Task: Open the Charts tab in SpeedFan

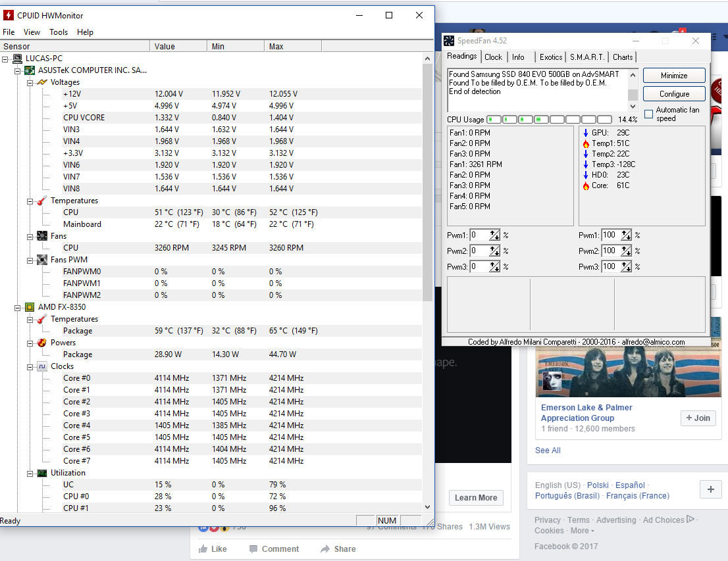Action: click(623, 57)
